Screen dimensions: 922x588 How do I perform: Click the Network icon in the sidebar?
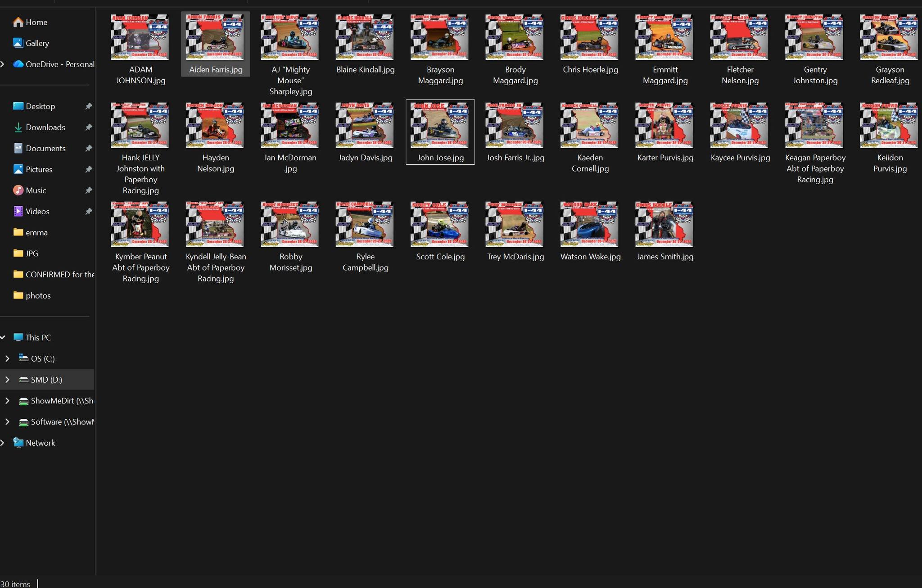[x=18, y=443]
